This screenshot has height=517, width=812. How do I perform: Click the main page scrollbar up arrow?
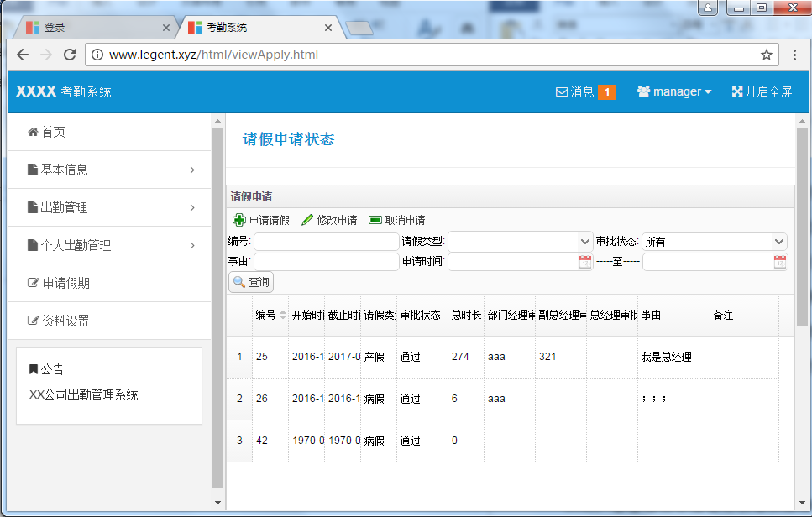click(802, 121)
